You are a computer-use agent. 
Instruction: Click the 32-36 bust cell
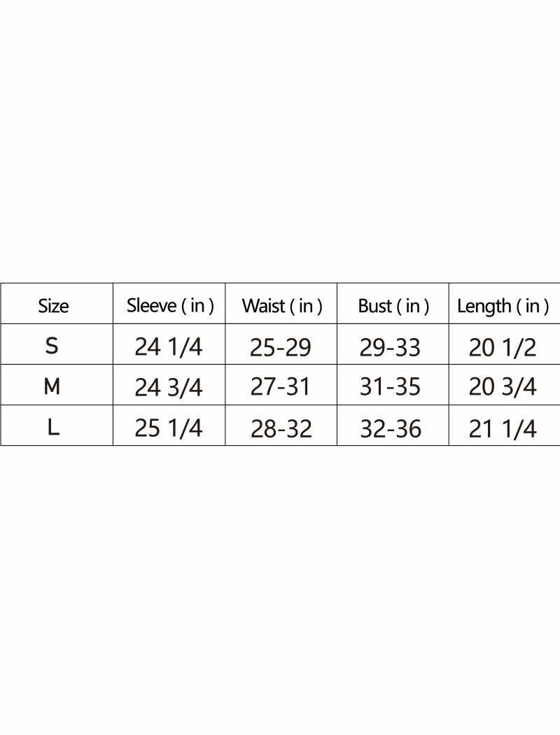click(391, 428)
